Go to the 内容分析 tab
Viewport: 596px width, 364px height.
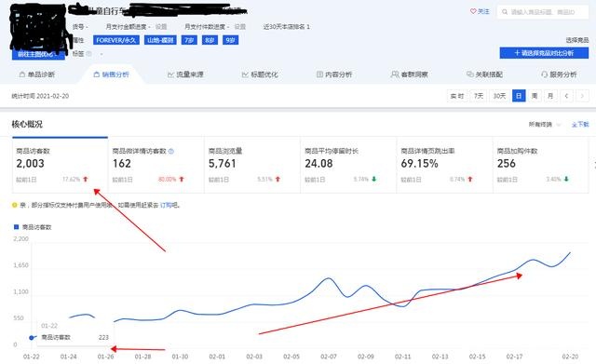334,74
